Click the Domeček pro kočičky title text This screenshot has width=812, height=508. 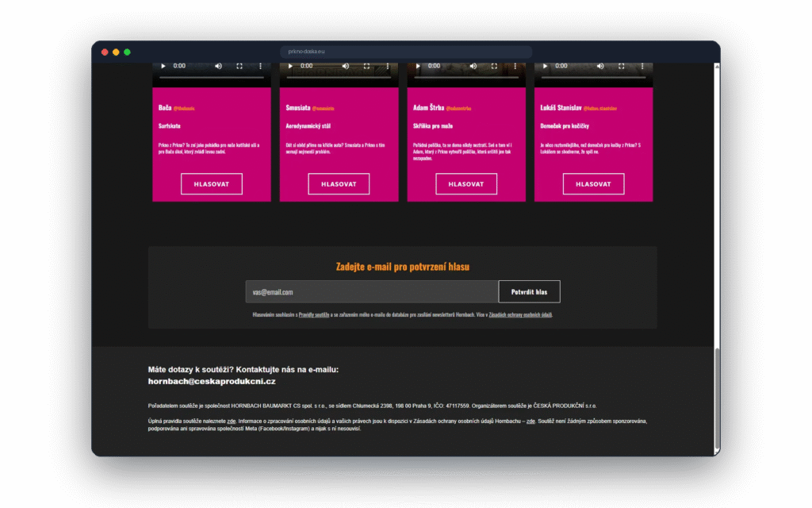pyautogui.click(x=565, y=126)
